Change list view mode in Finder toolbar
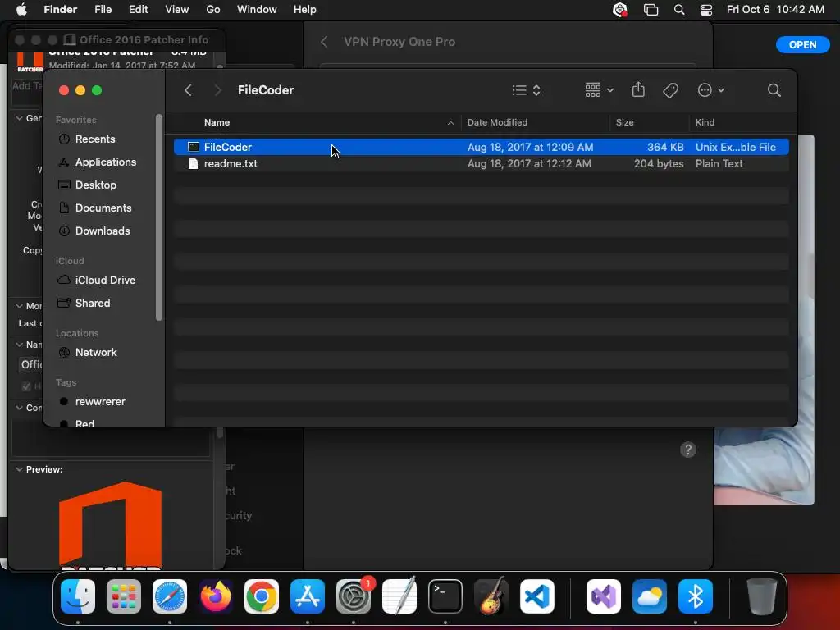This screenshot has height=630, width=840. click(526, 90)
